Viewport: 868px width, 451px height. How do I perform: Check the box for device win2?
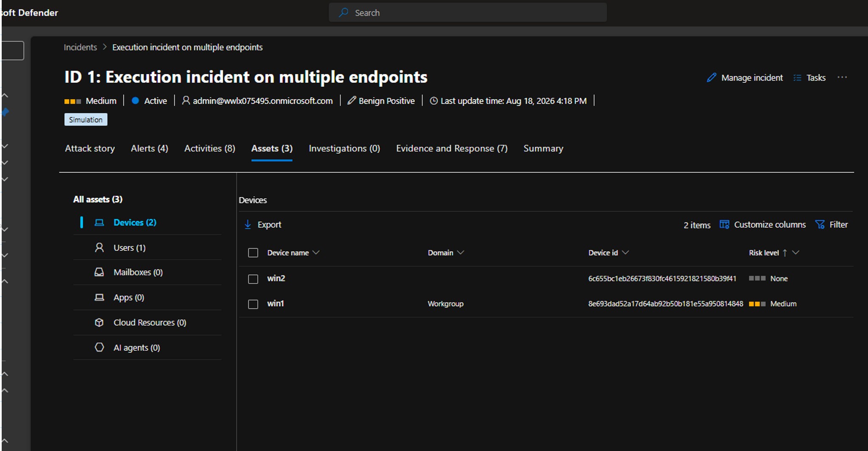tap(253, 279)
